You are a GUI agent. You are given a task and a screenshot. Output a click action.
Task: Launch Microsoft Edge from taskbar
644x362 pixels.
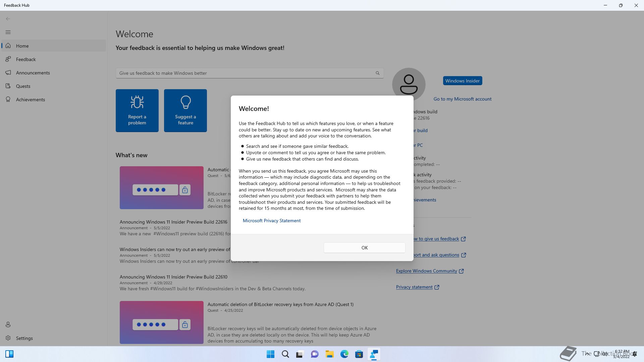(x=344, y=354)
